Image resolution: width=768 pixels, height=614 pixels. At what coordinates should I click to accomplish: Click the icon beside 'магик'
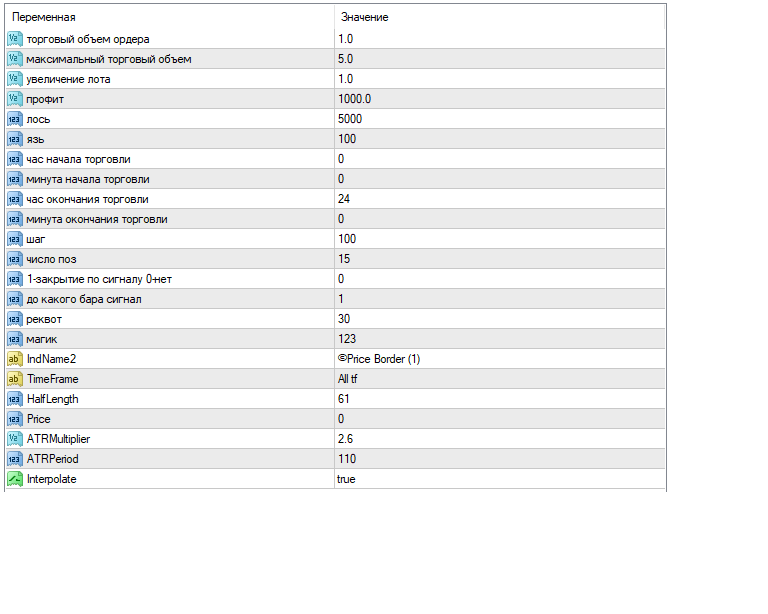(14, 339)
